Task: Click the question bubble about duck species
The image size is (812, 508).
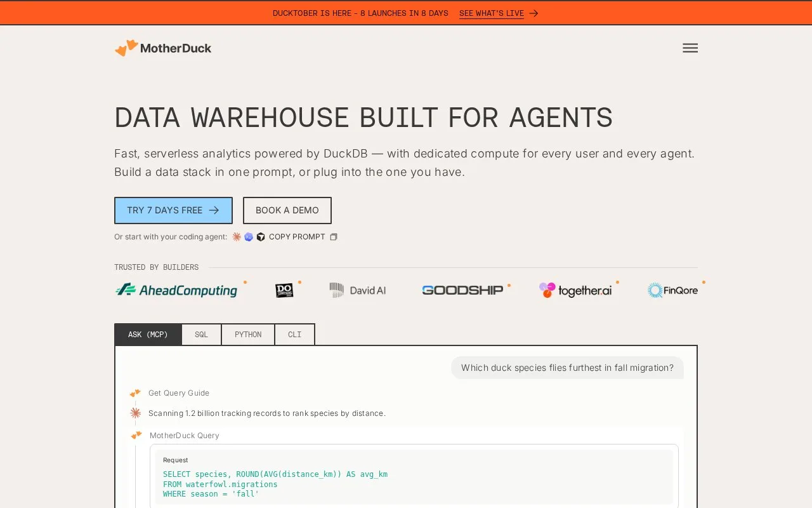Action: pyautogui.click(x=567, y=368)
